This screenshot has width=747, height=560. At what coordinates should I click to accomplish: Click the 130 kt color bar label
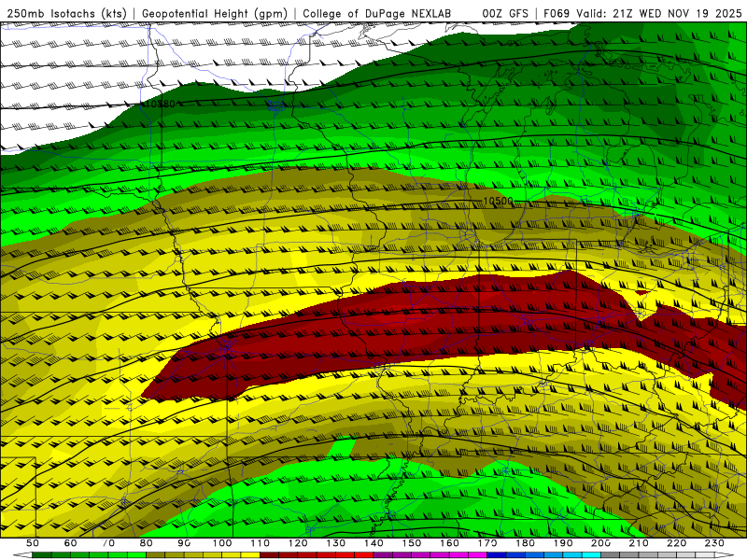coord(336,543)
